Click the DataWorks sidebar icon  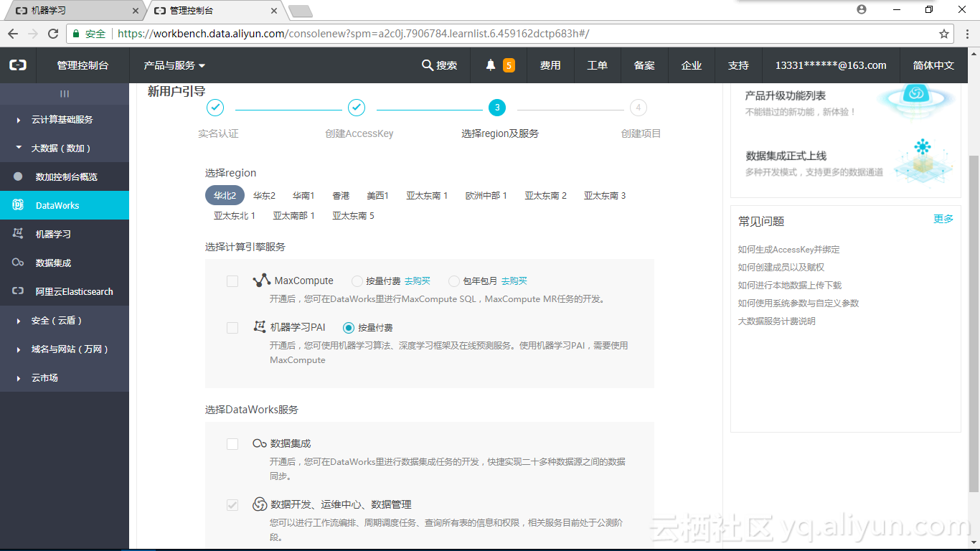pos(18,205)
